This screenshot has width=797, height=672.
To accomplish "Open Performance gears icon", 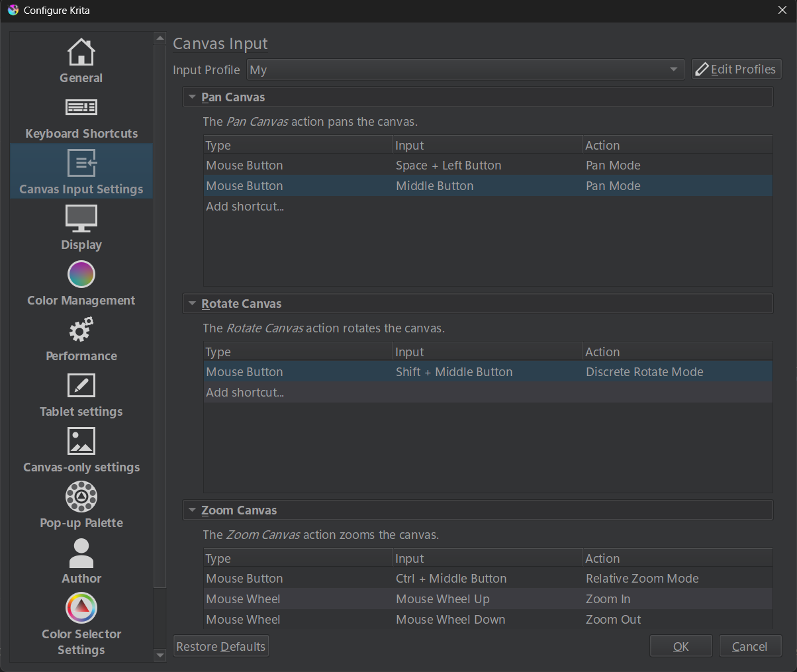I will pyautogui.click(x=81, y=330).
